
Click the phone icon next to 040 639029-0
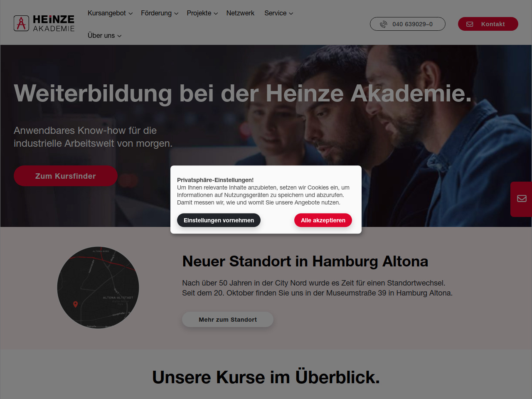[383, 24]
